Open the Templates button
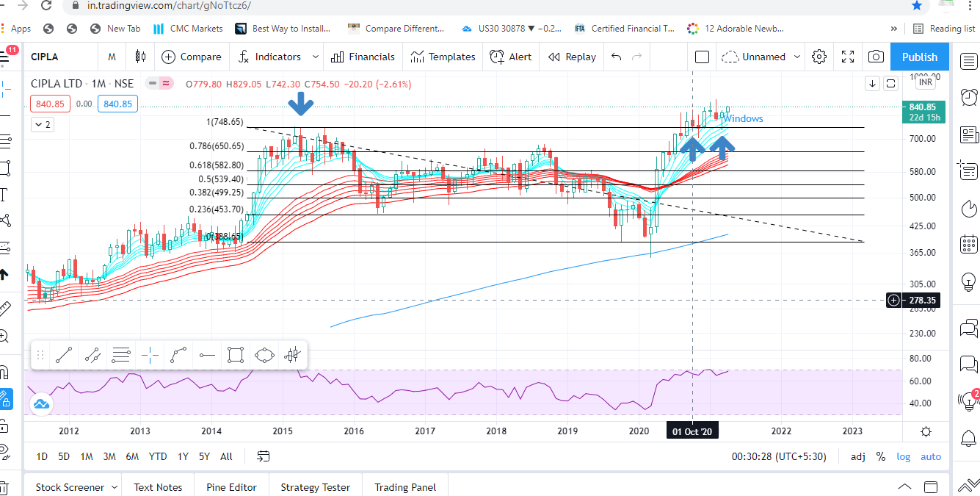 point(443,57)
